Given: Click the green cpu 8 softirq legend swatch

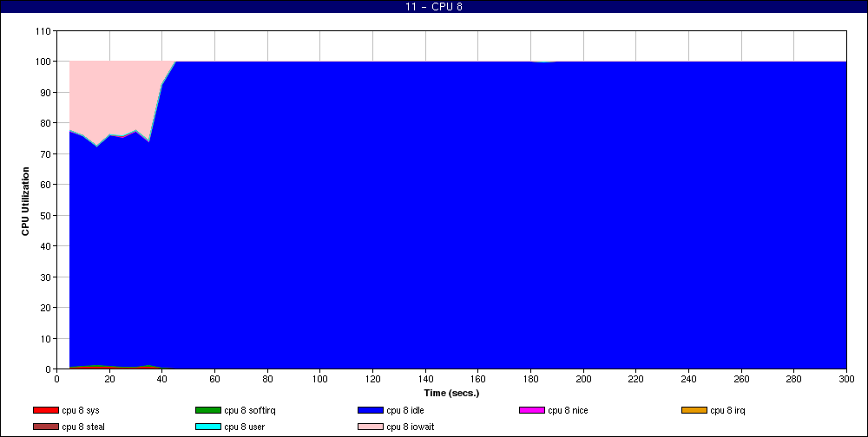Looking at the screenshot, I should pyautogui.click(x=208, y=410).
